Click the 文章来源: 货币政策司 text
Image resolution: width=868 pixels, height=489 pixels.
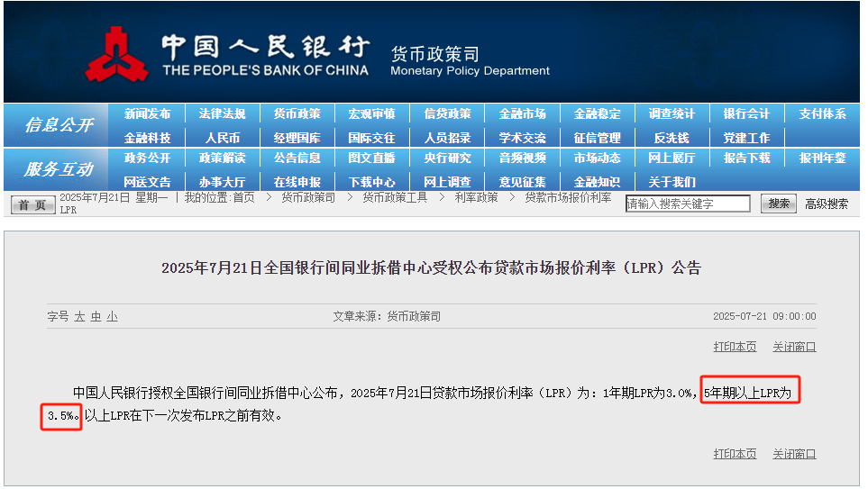[x=387, y=316]
